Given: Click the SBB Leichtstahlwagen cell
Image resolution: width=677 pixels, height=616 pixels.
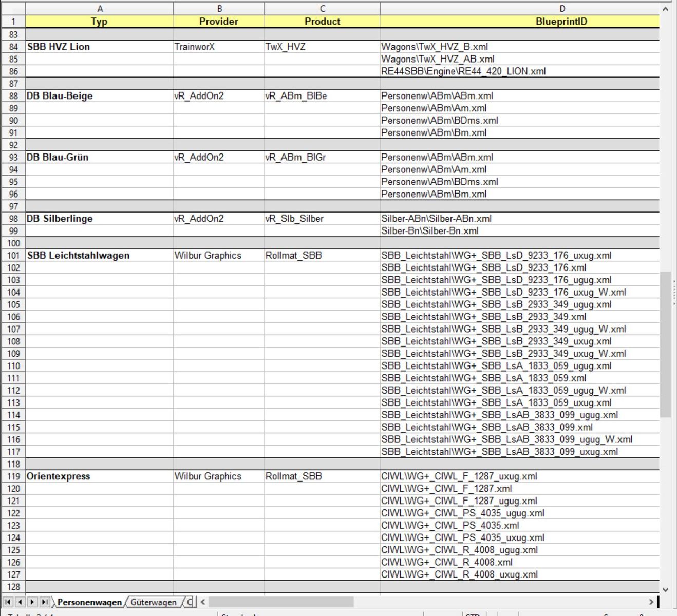Looking at the screenshot, I should [x=100, y=256].
